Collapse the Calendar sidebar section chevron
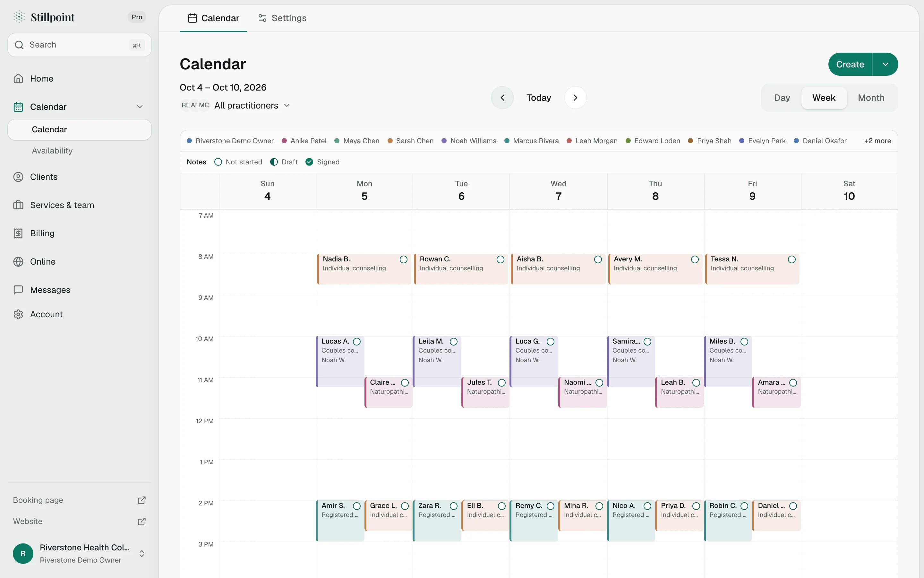This screenshot has height=578, width=924. (x=140, y=107)
